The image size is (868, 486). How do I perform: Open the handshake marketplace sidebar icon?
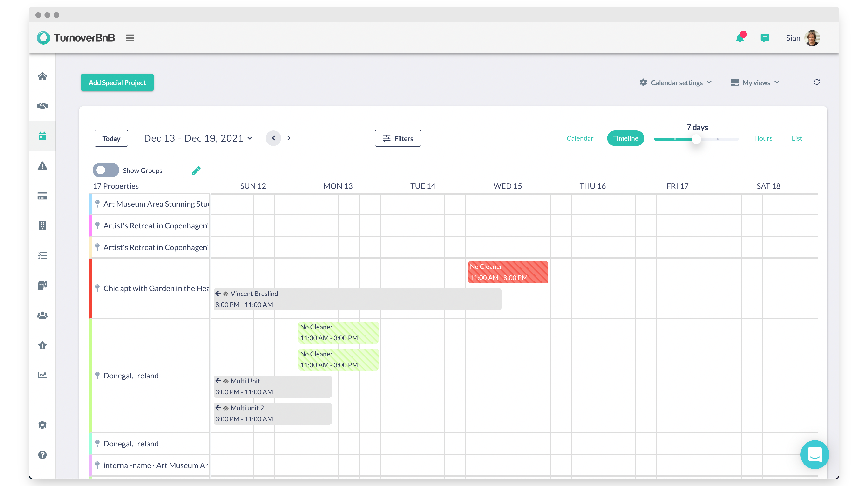point(42,106)
